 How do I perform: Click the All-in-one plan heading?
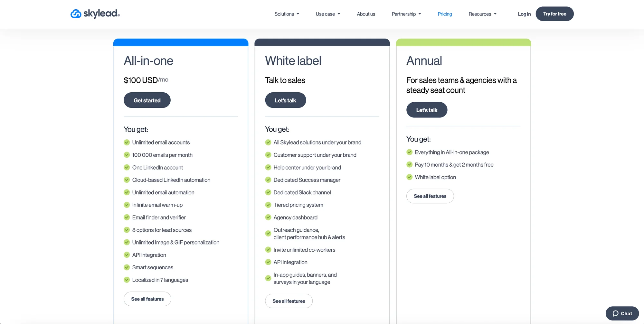[x=148, y=61]
